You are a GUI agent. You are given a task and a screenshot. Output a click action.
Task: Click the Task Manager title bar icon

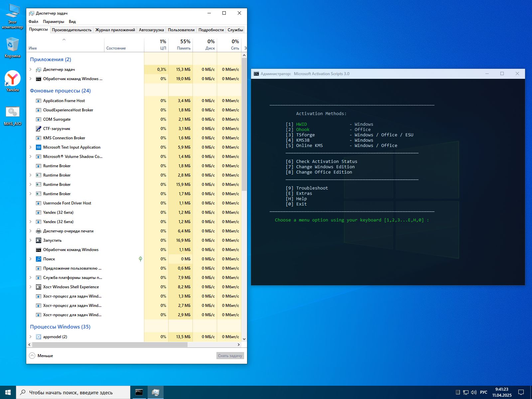coord(32,13)
